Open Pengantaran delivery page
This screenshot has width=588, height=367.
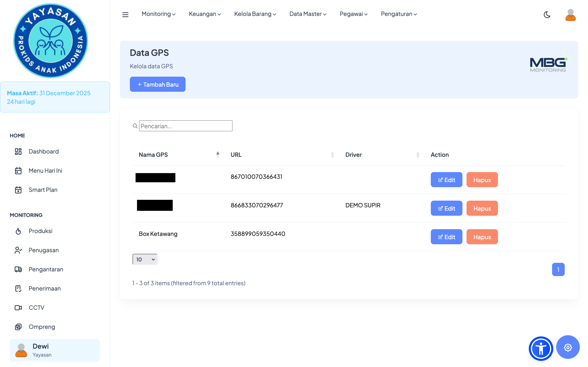pos(46,269)
